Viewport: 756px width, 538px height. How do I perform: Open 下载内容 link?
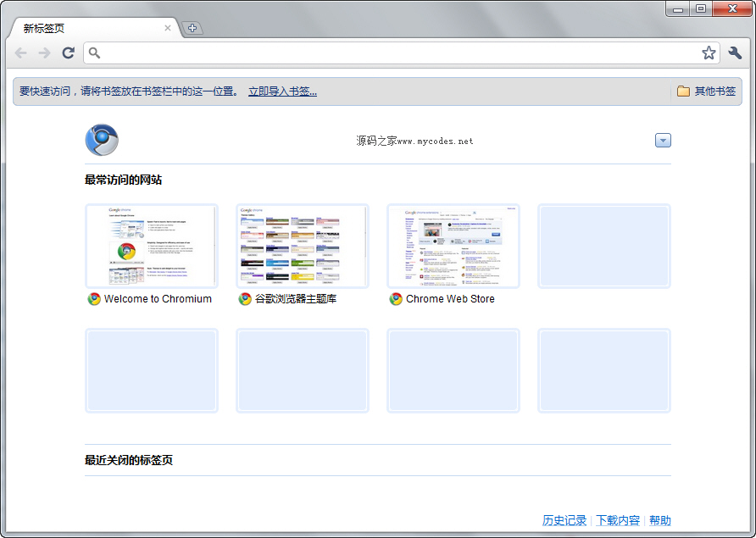pos(618,520)
